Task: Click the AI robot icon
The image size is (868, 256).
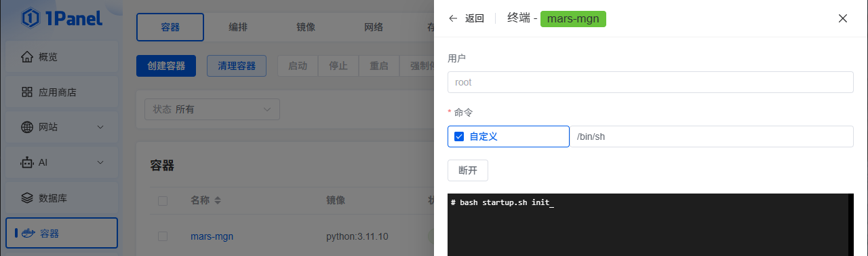Action: pyautogui.click(x=27, y=162)
